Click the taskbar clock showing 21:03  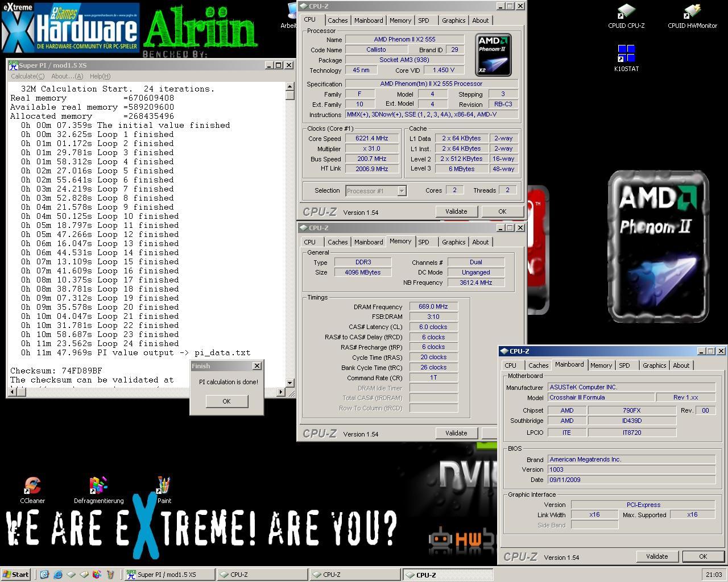(714, 575)
